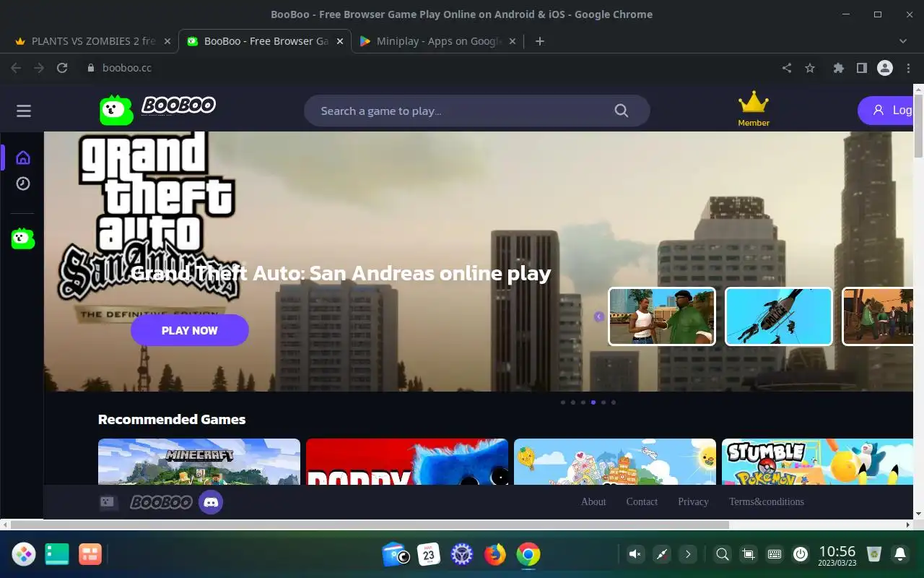
Task: Go to sidebar Home icon
Action: (23, 158)
